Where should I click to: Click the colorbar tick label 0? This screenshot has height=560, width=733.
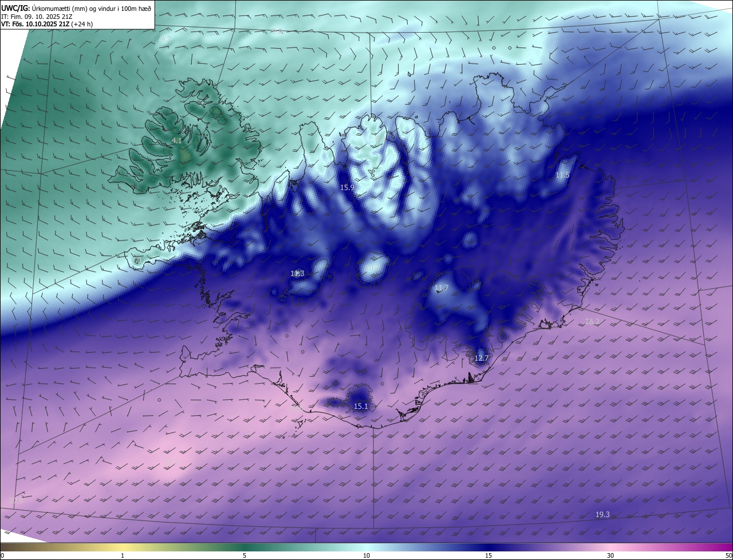tap(2, 555)
